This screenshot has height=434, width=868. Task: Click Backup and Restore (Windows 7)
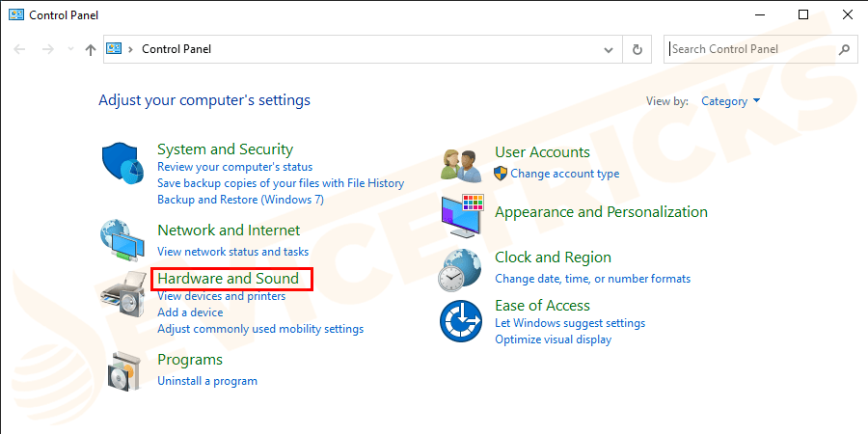coord(240,200)
